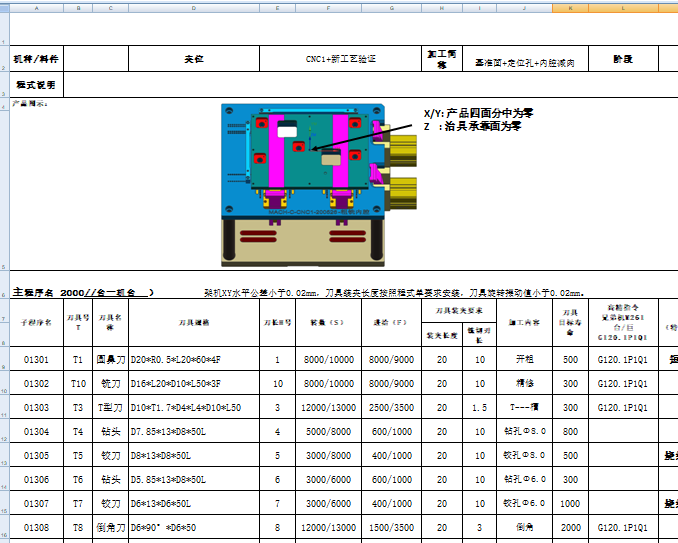Select the '精修' process cell
Viewport: 678px width, 543px height.
pyautogui.click(x=524, y=383)
